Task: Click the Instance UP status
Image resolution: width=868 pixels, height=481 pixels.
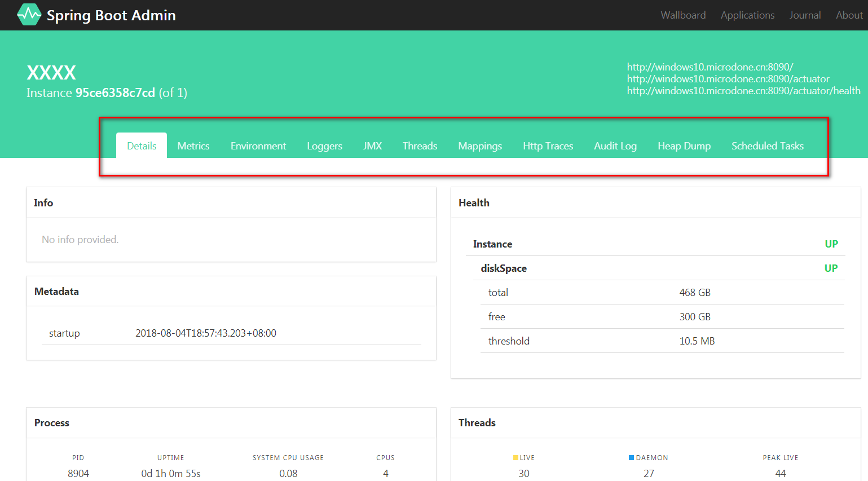Action: [831, 244]
